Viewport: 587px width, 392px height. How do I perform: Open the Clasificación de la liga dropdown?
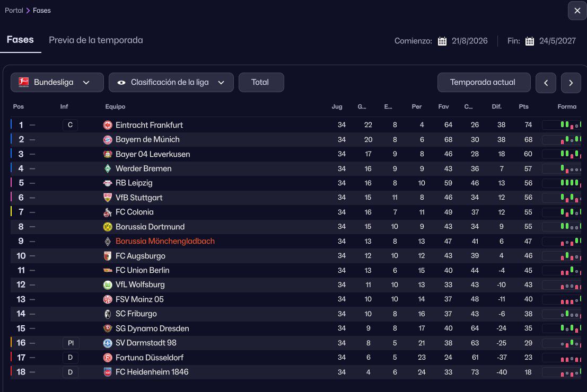pos(222,83)
